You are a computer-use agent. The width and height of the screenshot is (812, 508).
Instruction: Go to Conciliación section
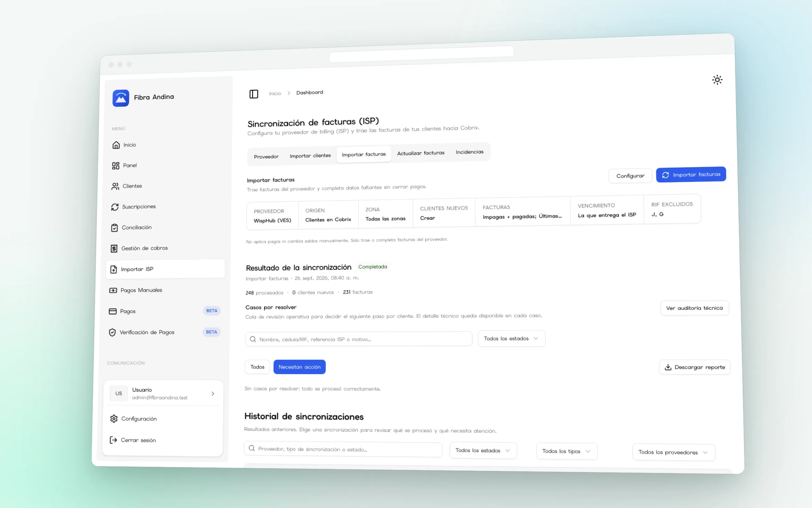pos(137,228)
